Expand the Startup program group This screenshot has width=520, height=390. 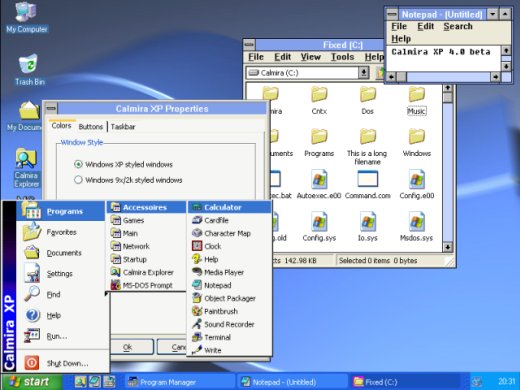tap(146, 259)
